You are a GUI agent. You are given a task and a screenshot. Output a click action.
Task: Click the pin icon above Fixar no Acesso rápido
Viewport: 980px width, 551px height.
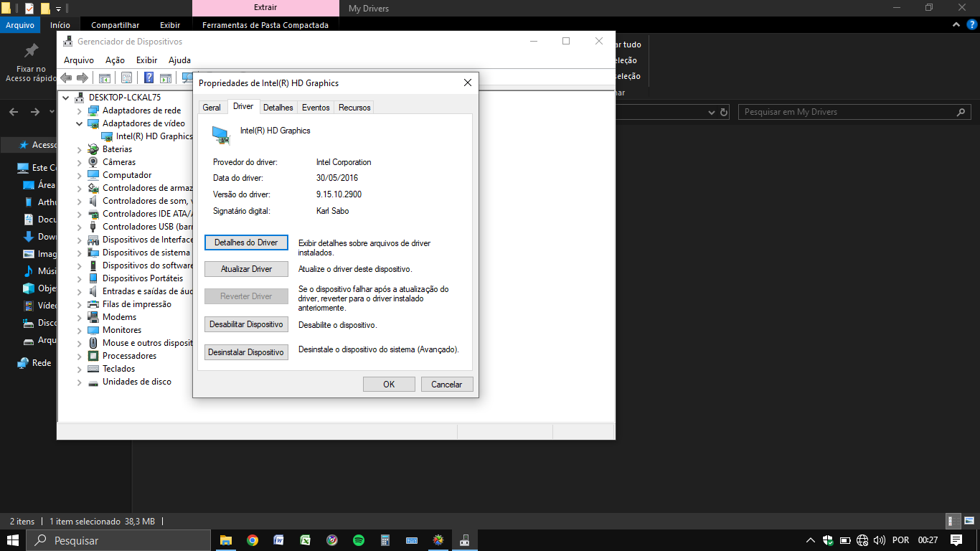click(x=31, y=50)
